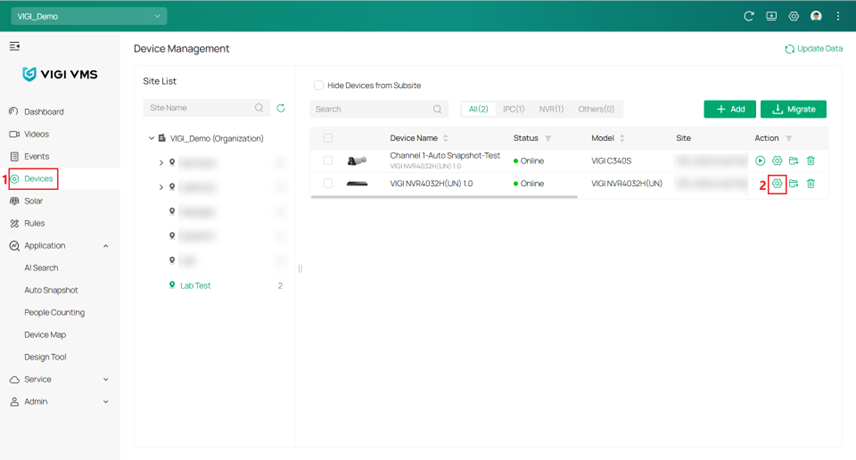Open the user account avatar
This screenshot has width=856, height=460.
816,16
